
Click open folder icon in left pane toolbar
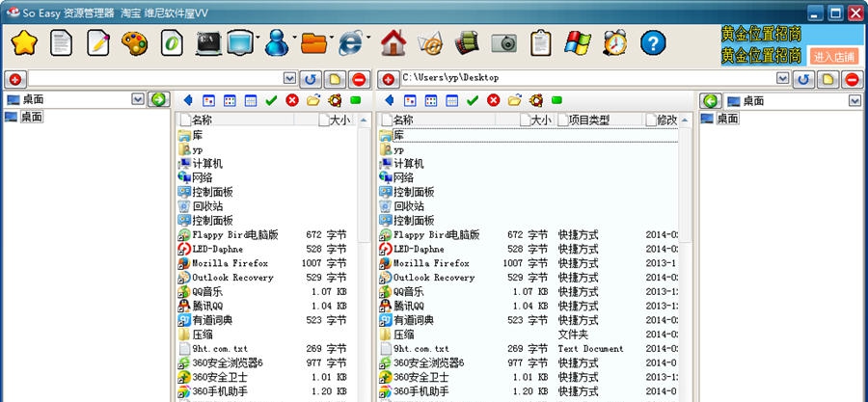pyautogui.click(x=313, y=100)
